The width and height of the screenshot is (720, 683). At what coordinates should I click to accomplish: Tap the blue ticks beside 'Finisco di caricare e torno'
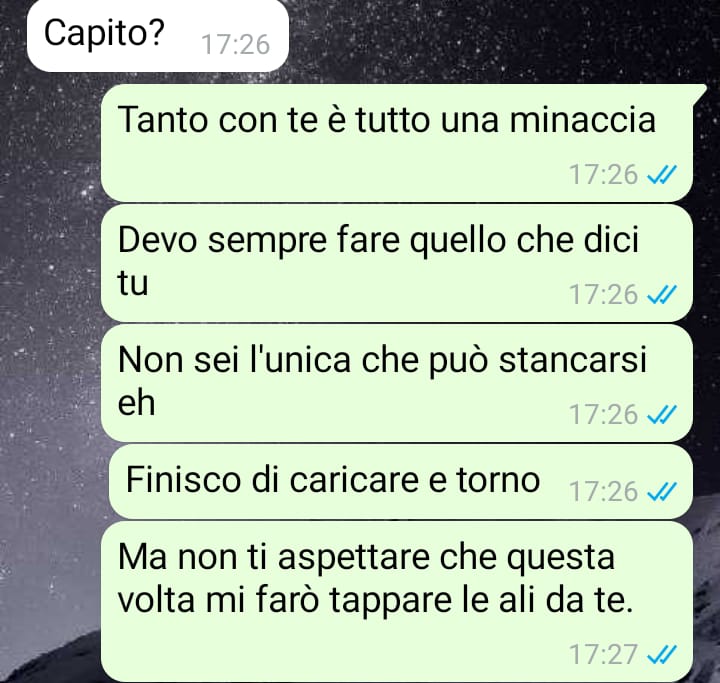click(661, 492)
